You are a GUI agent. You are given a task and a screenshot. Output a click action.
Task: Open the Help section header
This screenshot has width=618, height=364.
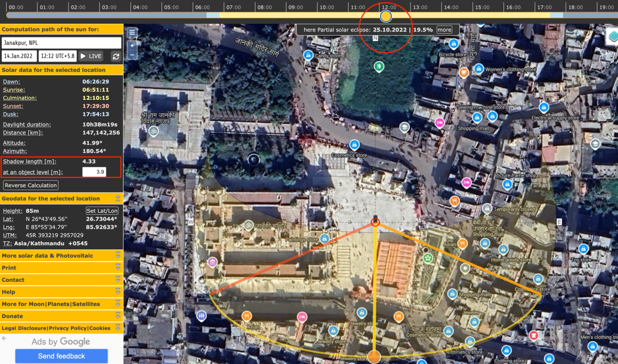[62, 292]
